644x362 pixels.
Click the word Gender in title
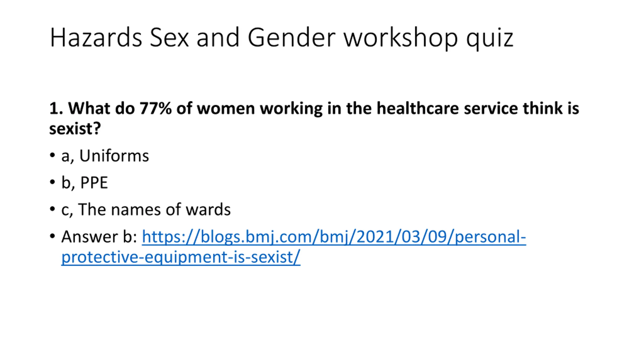[292, 38]
